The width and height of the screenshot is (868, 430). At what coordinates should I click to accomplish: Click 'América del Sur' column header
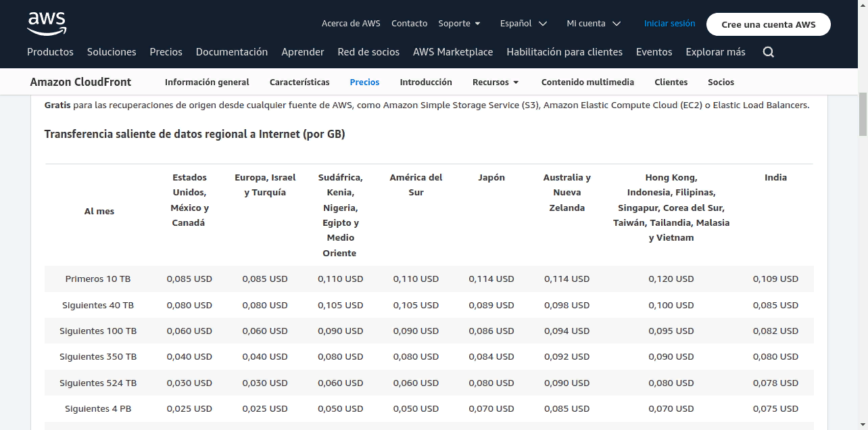coord(416,185)
